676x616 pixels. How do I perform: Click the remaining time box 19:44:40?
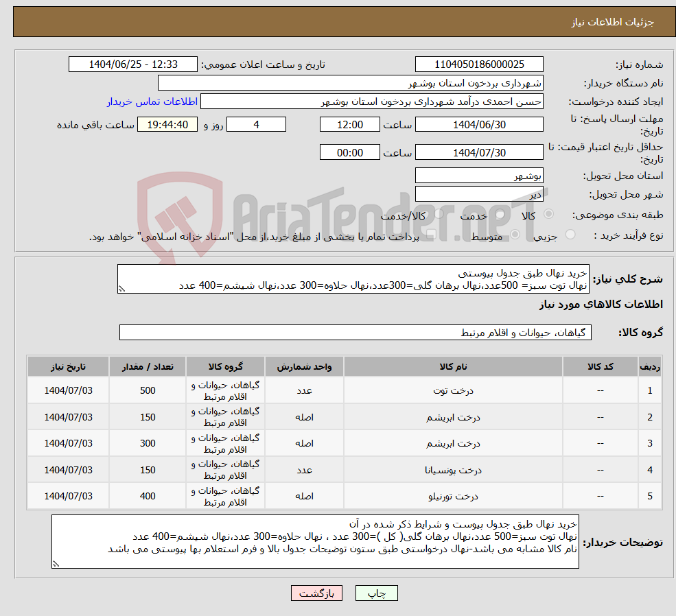[x=167, y=124]
